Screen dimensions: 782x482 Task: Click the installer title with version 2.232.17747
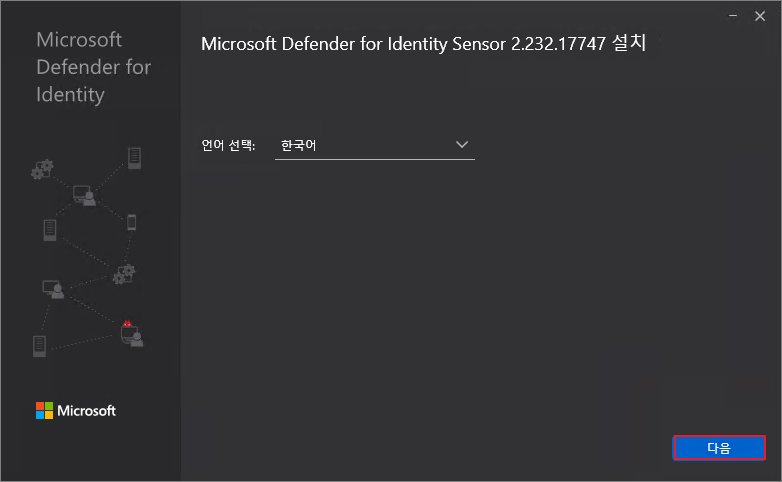click(423, 43)
